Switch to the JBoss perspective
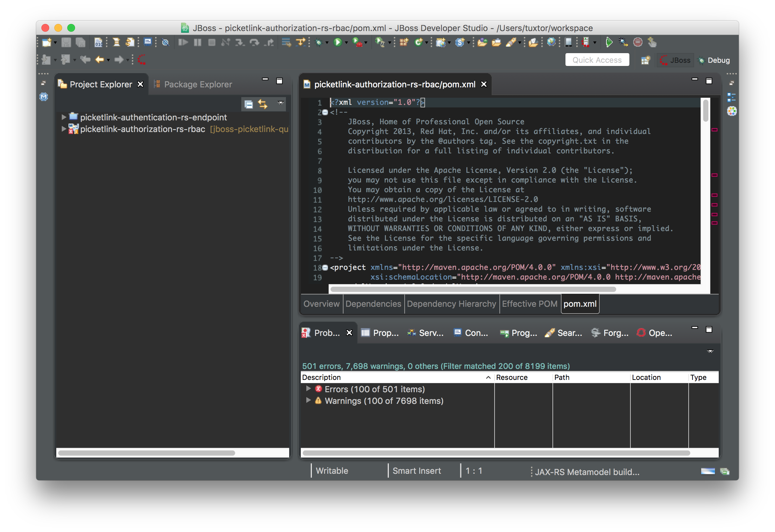 pyautogui.click(x=675, y=61)
